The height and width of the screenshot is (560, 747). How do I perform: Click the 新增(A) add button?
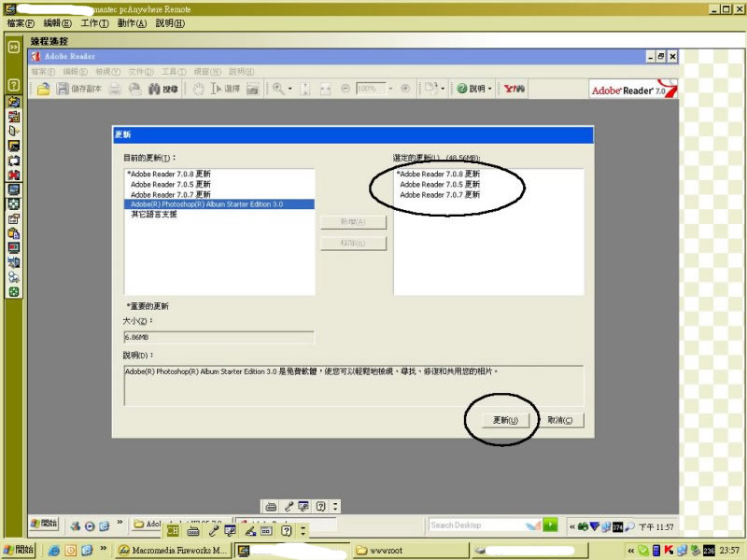pos(353,222)
